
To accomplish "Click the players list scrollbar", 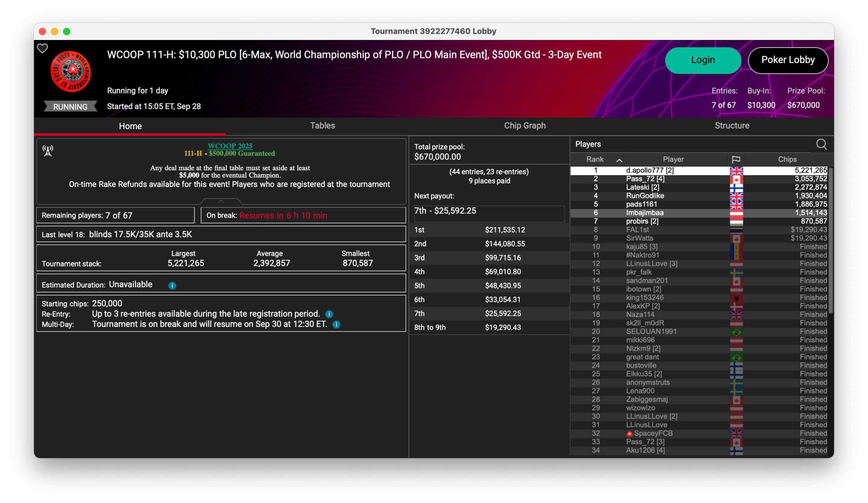I will [x=830, y=241].
